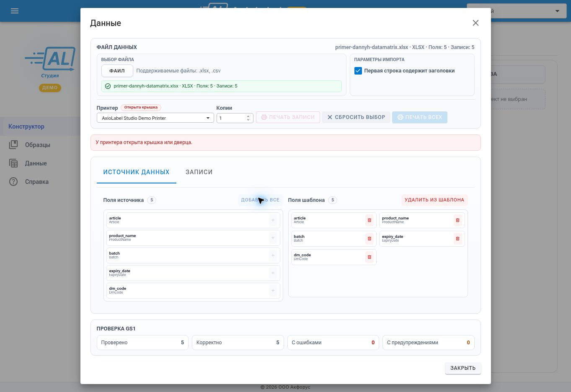Click Печать всех button

click(420, 117)
